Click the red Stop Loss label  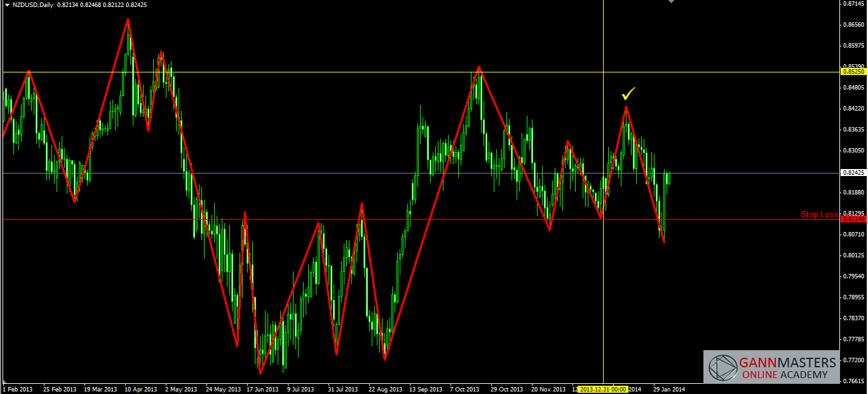pos(818,215)
